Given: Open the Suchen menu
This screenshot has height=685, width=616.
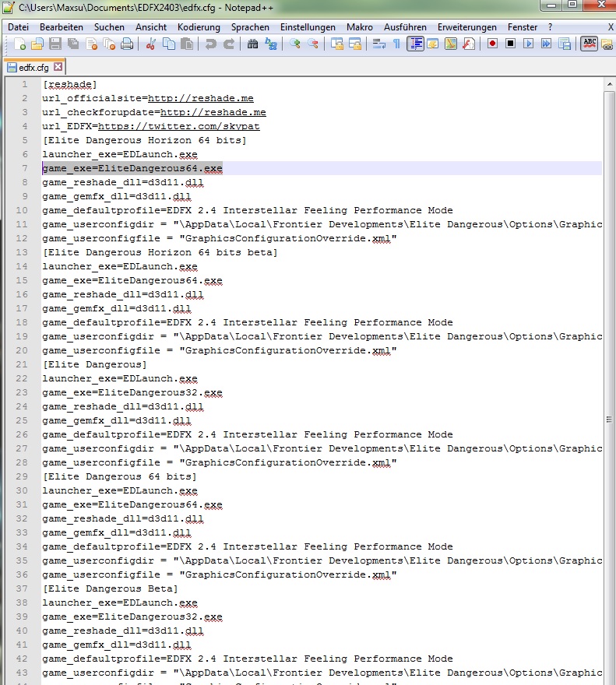Looking at the screenshot, I should click(x=109, y=27).
